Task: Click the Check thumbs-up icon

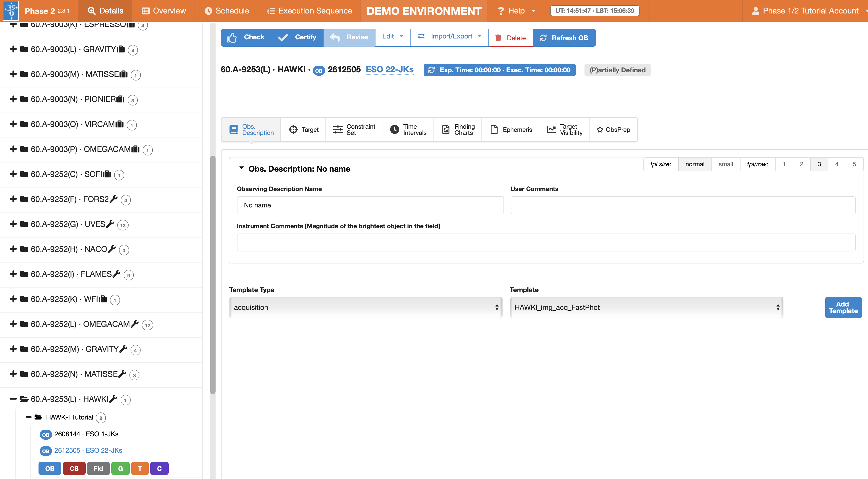Action: [232, 37]
